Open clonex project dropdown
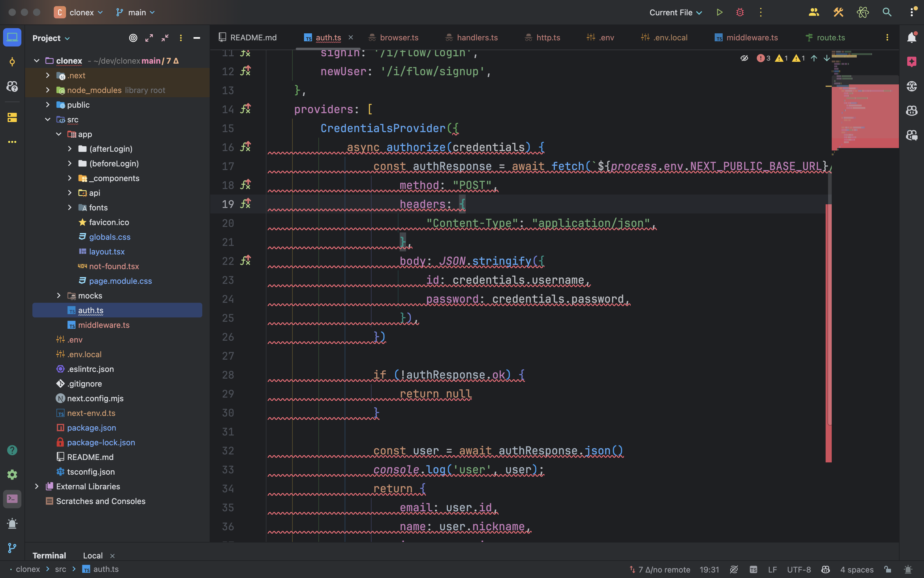The height and width of the screenshot is (578, 924). point(79,12)
